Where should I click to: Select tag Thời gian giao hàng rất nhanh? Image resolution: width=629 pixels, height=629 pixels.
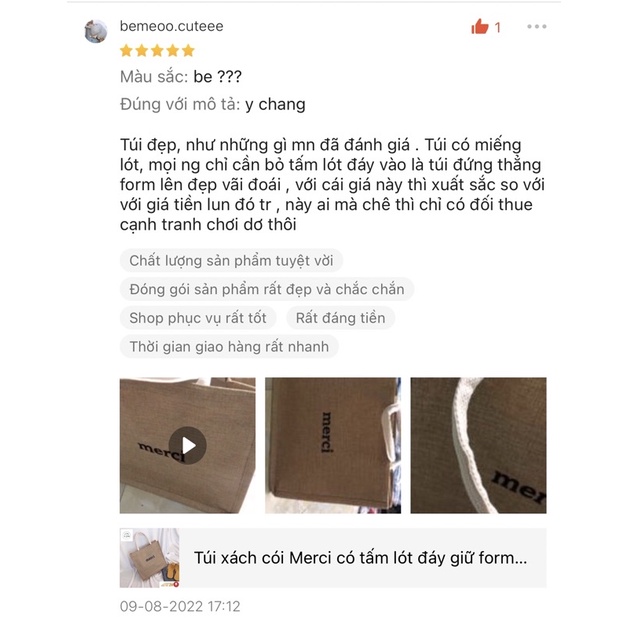coord(229,347)
